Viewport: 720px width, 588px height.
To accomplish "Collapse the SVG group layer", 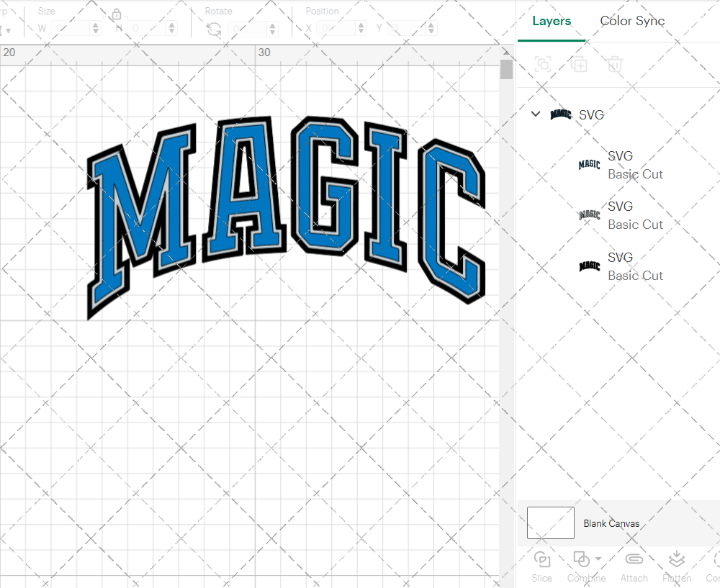I will tap(536, 114).
